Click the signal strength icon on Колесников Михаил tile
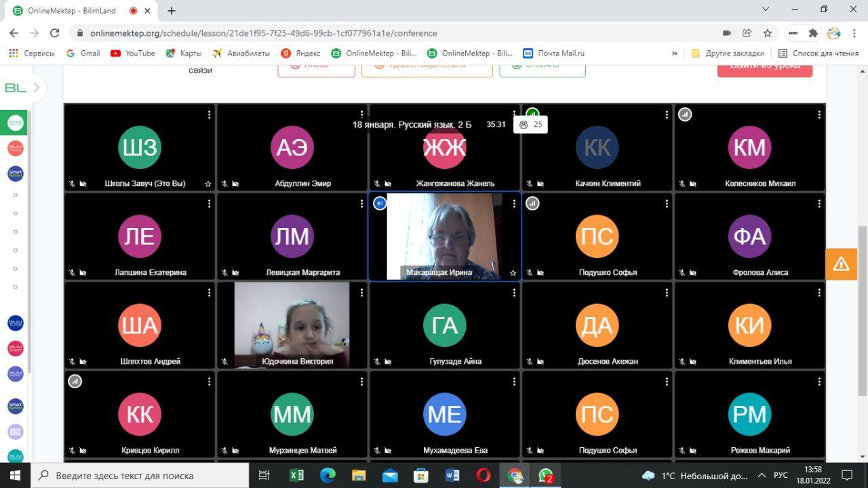 coord(685,115)
